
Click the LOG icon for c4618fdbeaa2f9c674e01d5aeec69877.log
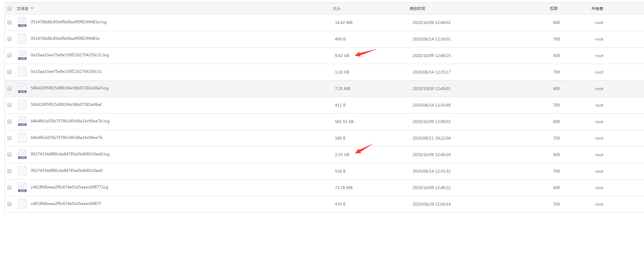(x=22, y=187)
